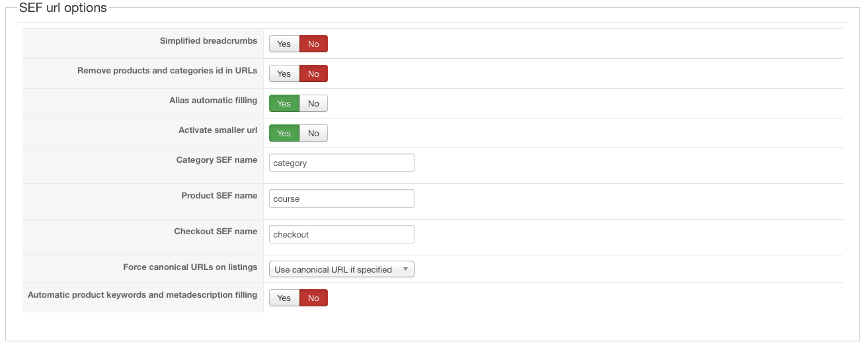The height and width of the screenshot is (348, 868).
Task: Choose No for removing ids in URLs
Action: pos(313,74)
